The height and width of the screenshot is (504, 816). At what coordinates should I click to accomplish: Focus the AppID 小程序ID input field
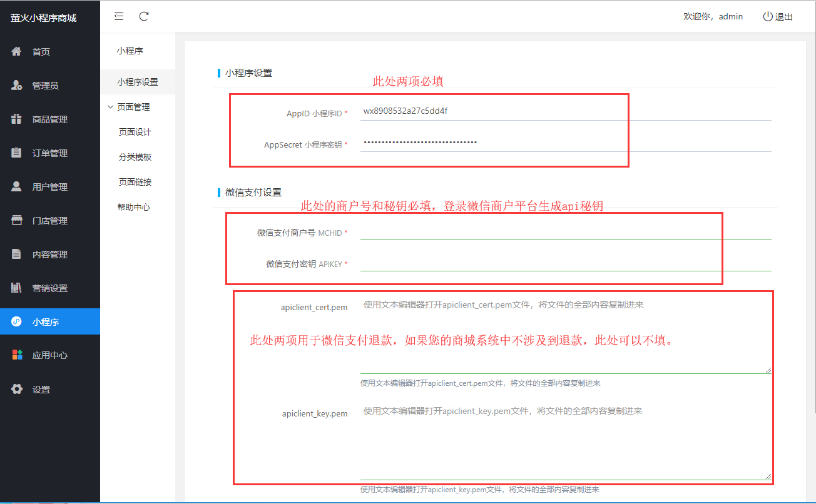tap(565, 111)
